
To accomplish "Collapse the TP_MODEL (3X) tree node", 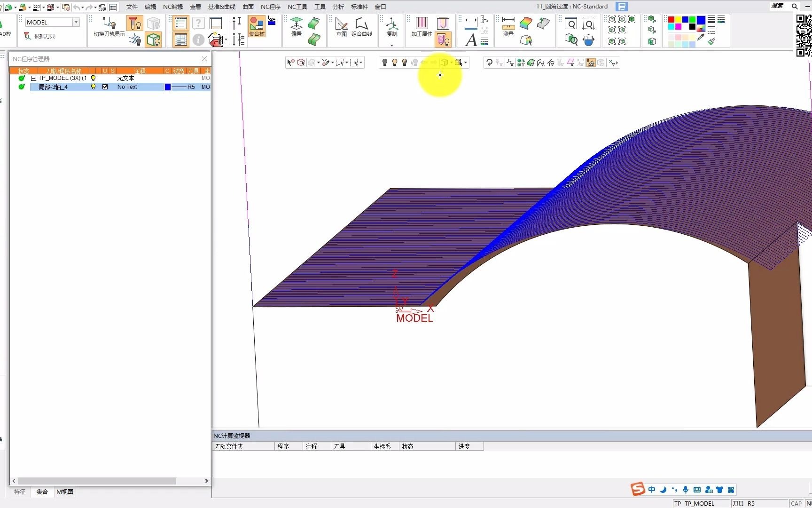I will coord(33,79).
